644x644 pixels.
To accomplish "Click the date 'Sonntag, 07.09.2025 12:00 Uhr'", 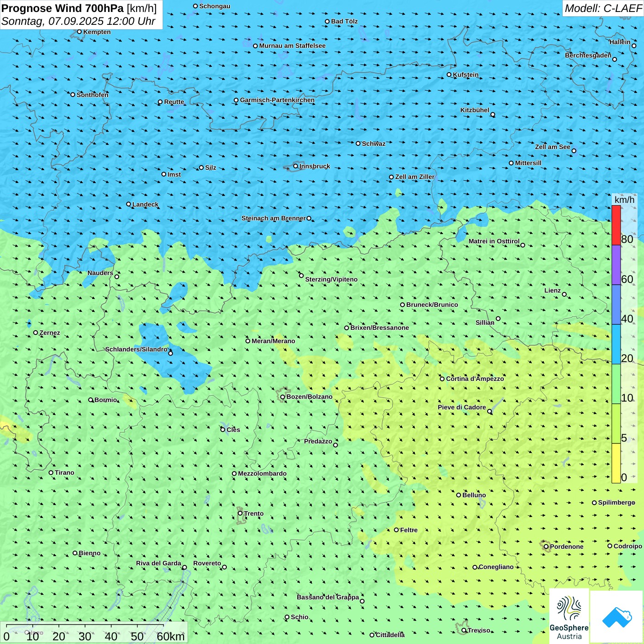I will point(78,21).
